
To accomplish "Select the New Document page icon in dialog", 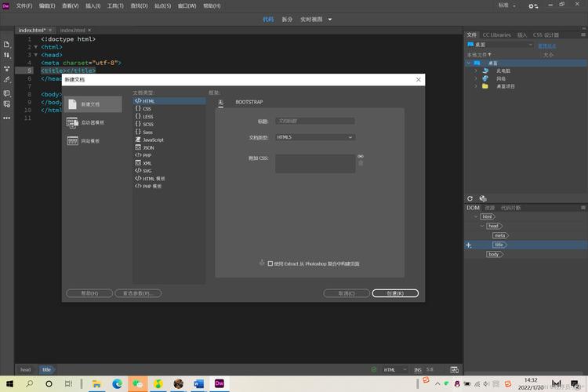I will click(72, 104).
